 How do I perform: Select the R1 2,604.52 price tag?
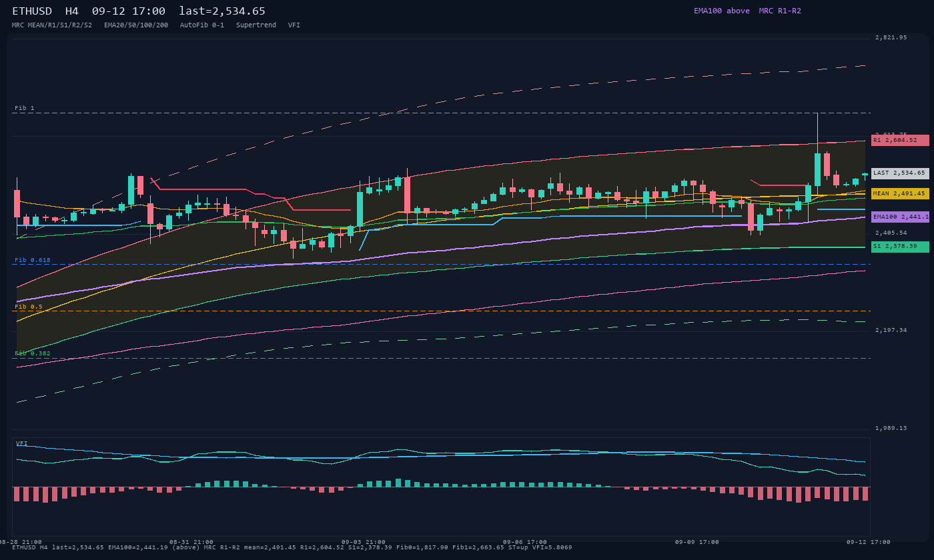click(900, 140)
